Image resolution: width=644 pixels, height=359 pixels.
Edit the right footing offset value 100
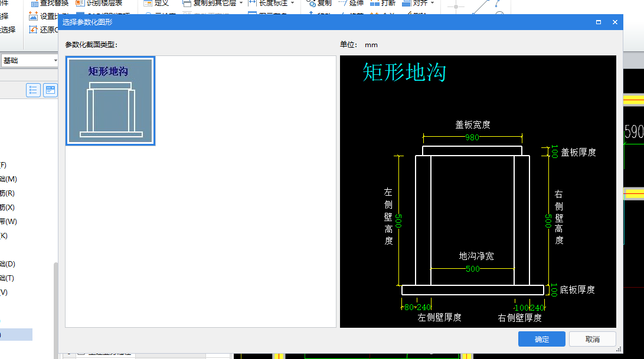522,308
